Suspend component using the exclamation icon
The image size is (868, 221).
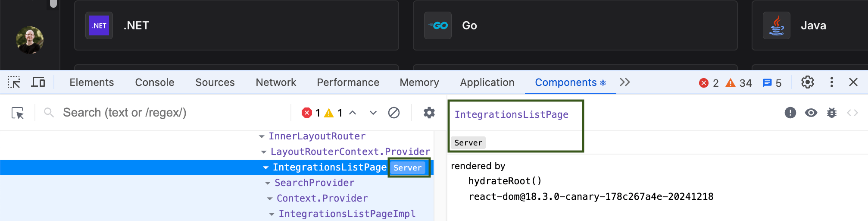[x=790, y=113]
